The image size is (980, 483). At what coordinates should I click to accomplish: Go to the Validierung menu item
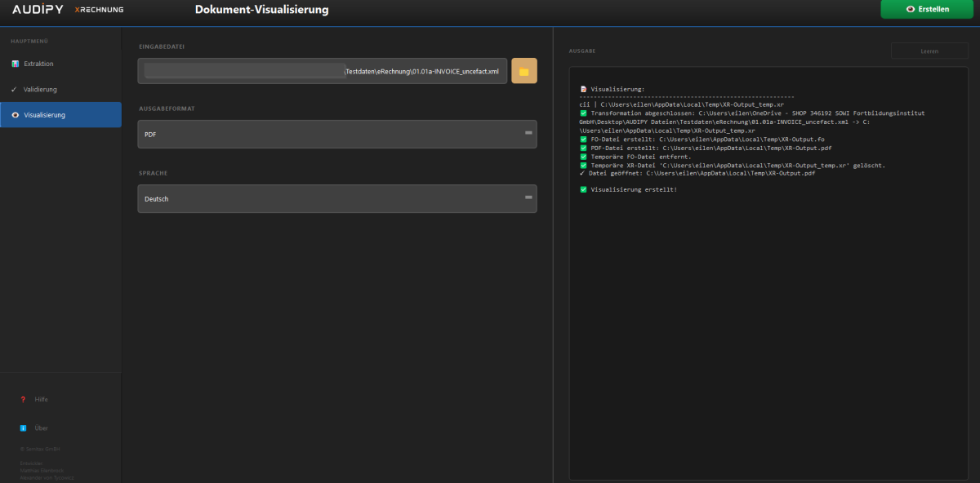click(x=40, y=89)
